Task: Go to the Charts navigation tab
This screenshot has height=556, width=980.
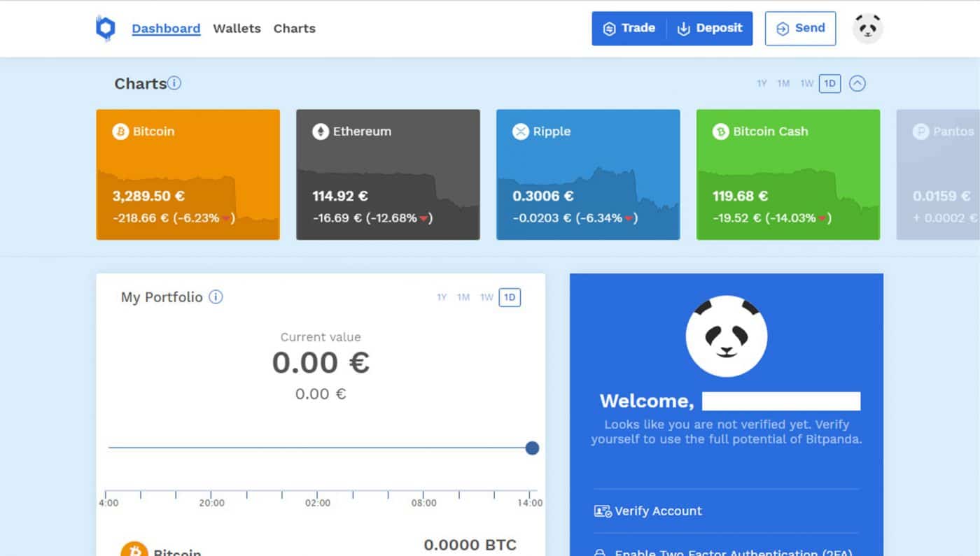Action: (x=294, y=29)
